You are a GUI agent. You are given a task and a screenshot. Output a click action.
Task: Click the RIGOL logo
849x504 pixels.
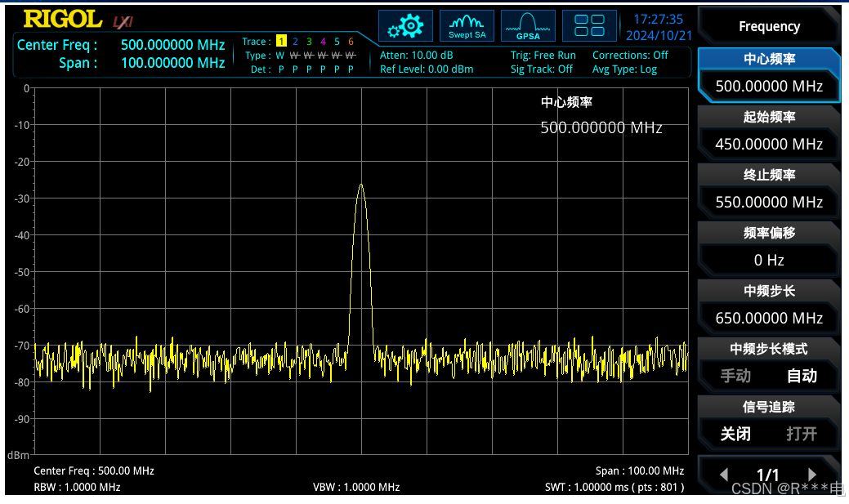[x=63, y=20]
